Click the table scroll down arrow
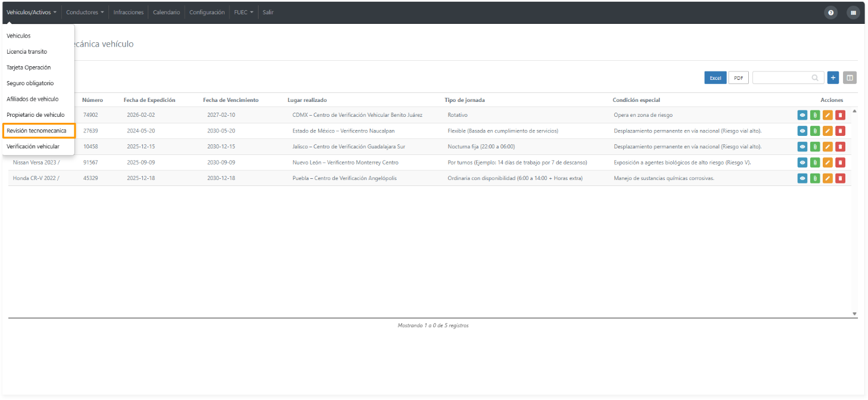868x400 pixels. (x=854, y=314)
